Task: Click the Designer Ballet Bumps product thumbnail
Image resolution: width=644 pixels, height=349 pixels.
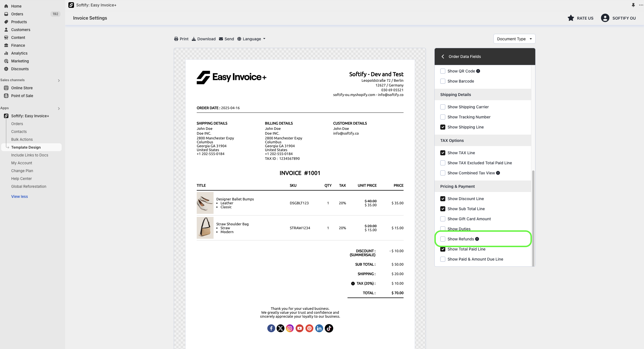Action: (x=205, y=203)
